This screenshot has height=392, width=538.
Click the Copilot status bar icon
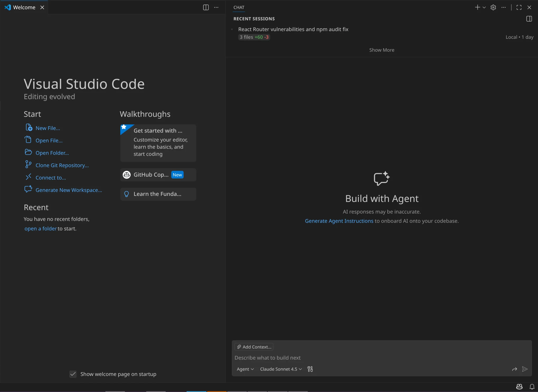[519, 387]
